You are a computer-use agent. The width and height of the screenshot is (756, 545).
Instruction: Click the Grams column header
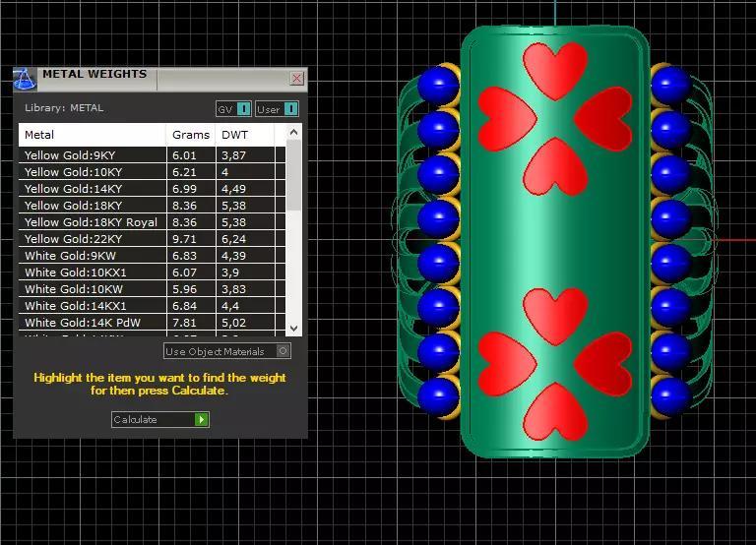tap(191, 135)
